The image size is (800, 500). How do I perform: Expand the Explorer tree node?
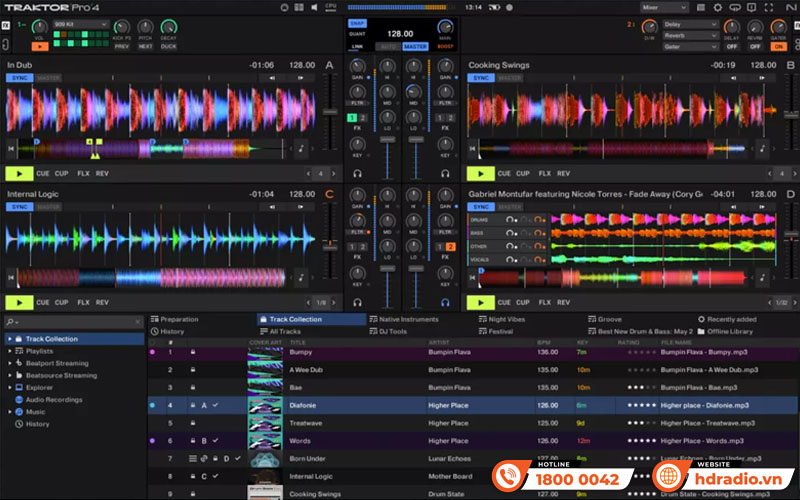(10, 388)
